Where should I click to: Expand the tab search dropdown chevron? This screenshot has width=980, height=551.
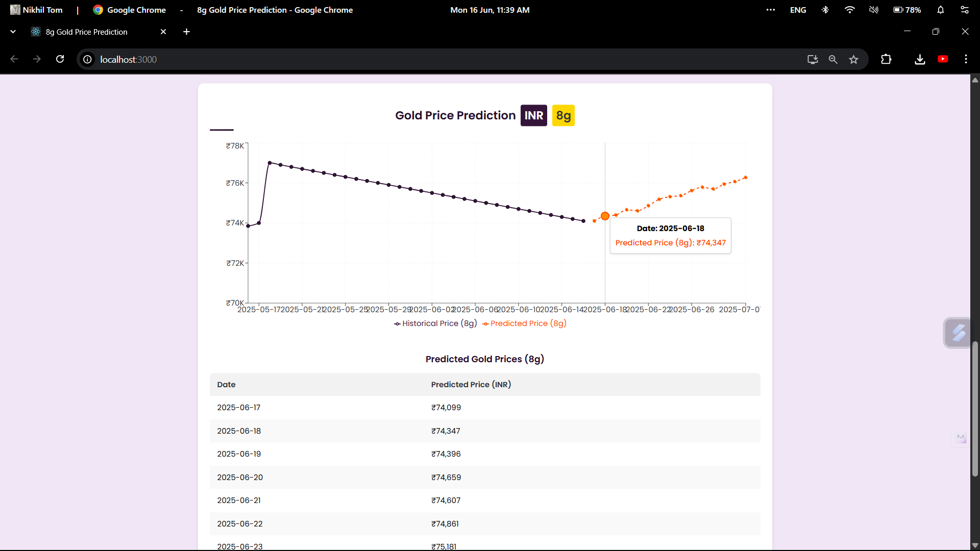(x=13, y=32)
